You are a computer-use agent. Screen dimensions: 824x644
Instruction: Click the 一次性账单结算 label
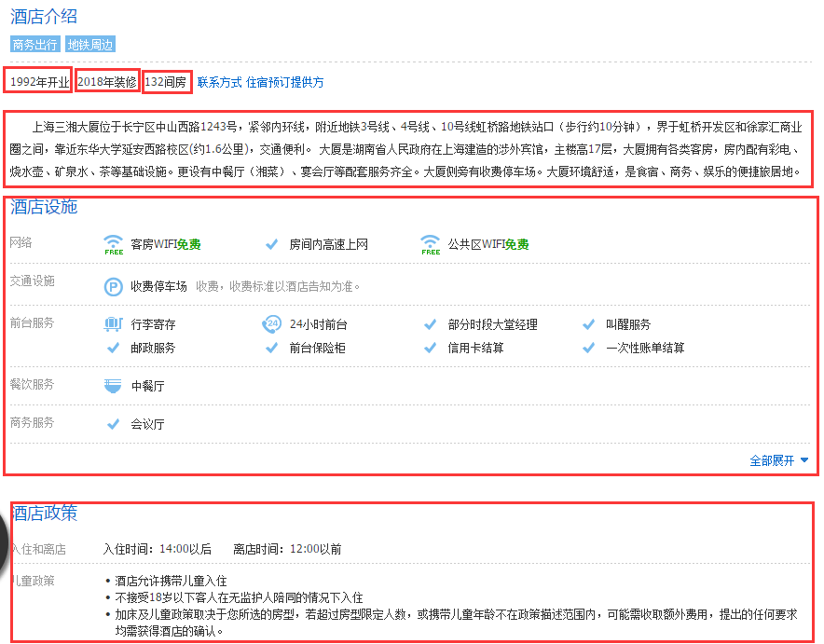[645, 348]
